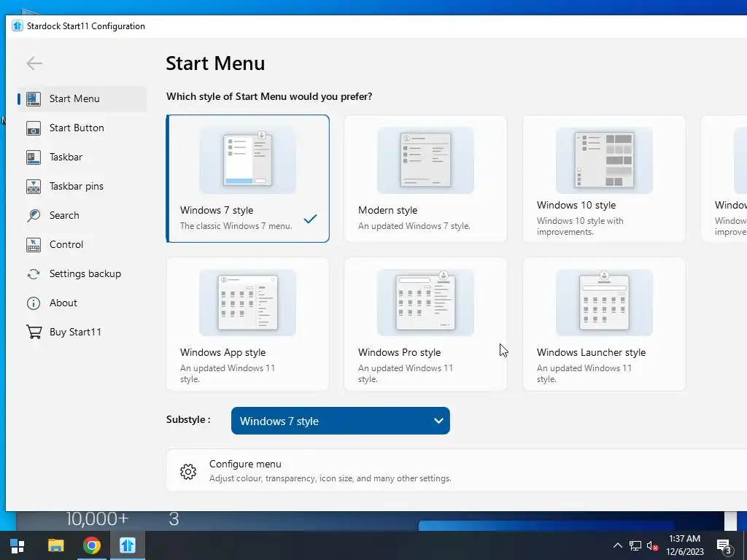Click the Windows 10 style preview thumbnail
The image size is (747, 560).
604,160
